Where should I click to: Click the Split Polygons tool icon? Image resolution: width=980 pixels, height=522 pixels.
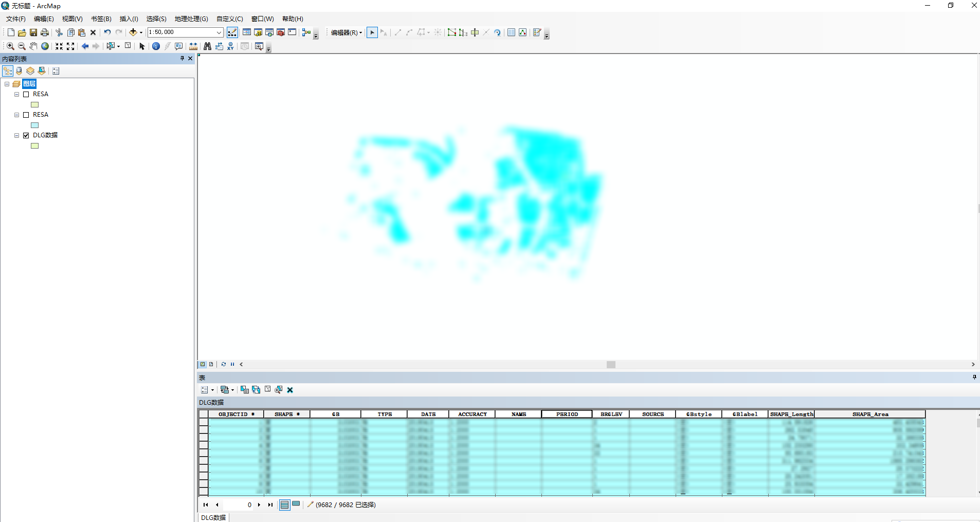pos(475,32)
